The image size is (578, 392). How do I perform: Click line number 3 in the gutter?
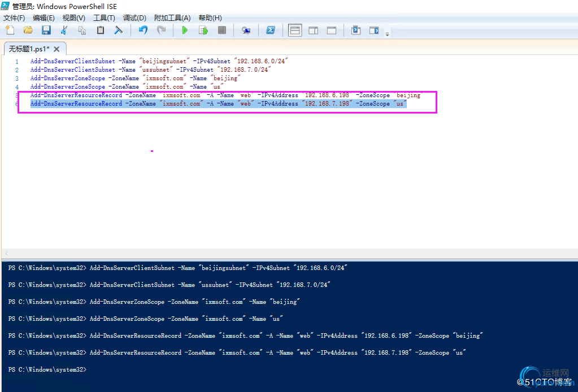tap(17, 79)
